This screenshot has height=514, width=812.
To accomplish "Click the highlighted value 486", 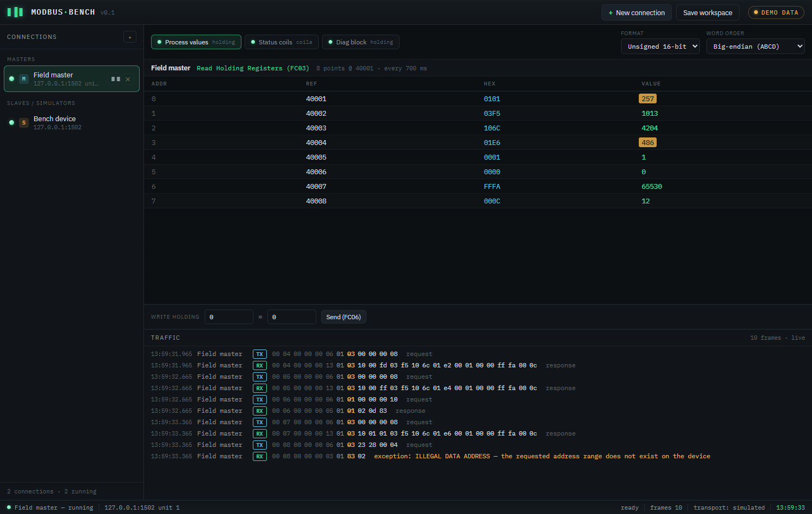I will click(648, 143).
